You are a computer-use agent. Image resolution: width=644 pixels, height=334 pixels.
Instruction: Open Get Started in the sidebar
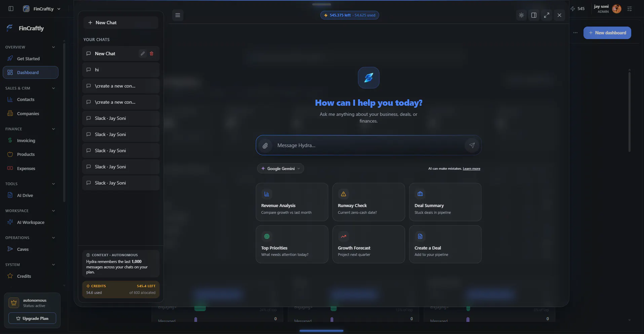(x=31, y=59)
